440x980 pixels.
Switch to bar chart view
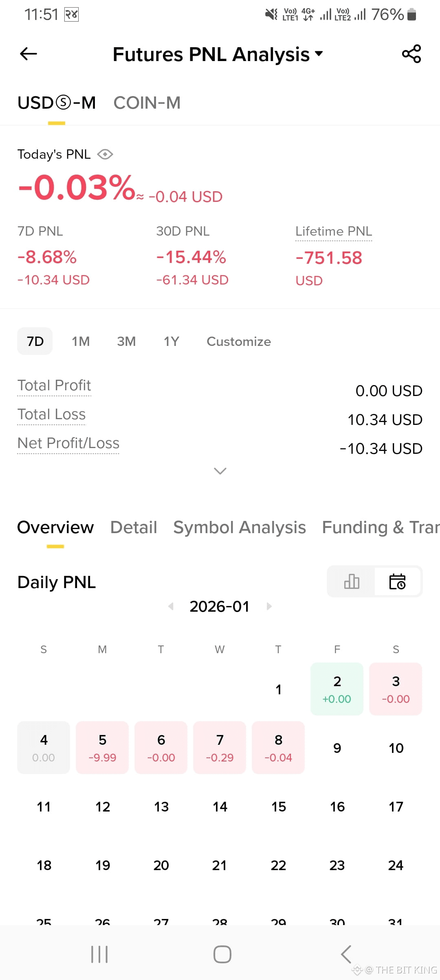352,582
